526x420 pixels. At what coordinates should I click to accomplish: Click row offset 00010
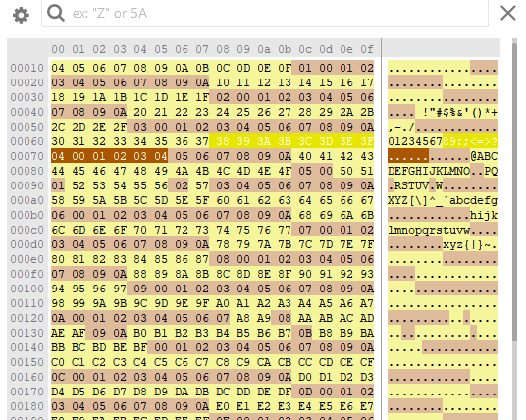[27, 68]
